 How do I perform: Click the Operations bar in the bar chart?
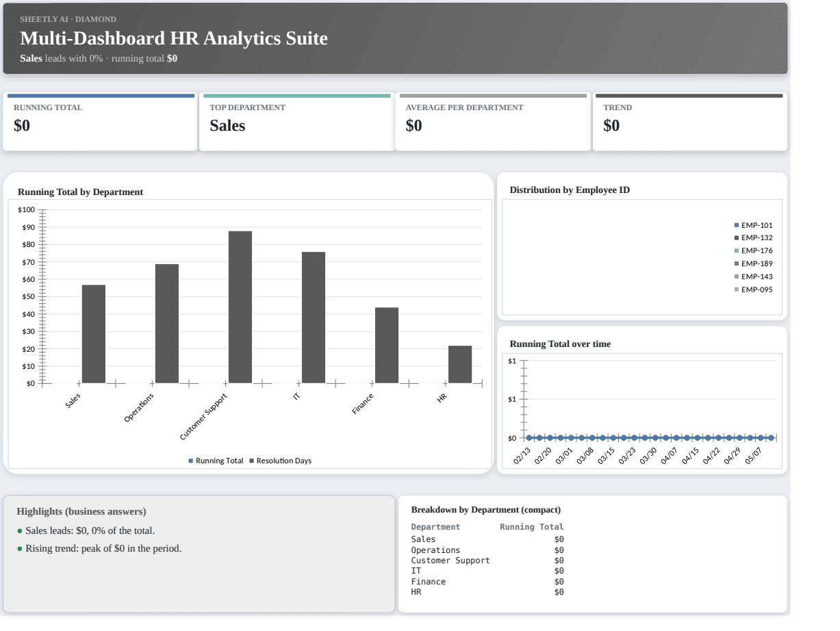click(x=167, y=324)
